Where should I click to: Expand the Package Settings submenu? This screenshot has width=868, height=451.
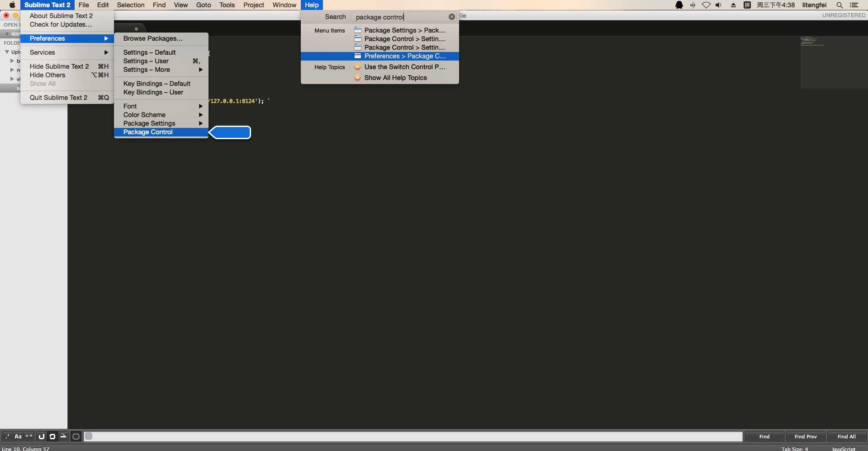(x=161, y=123)
